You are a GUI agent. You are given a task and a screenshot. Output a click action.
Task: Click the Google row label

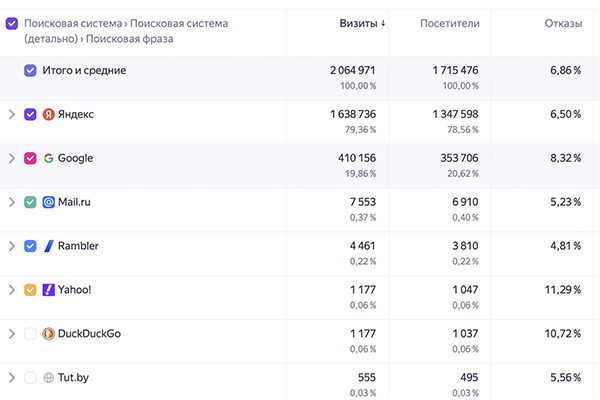(75, 158)
